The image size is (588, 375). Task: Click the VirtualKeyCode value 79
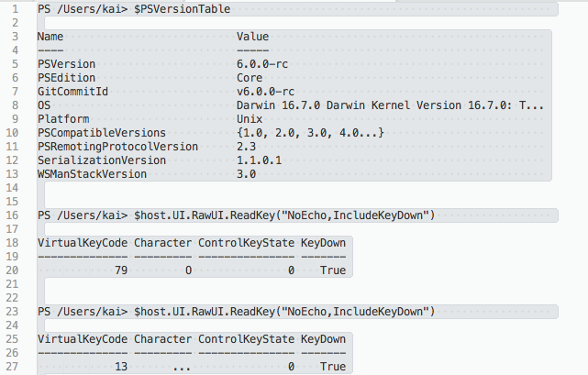tap(121, 270)
